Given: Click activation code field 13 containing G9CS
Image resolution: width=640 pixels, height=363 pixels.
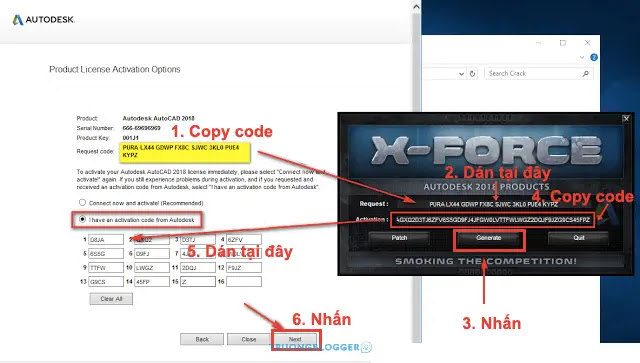Looking at the screenshot, I should click(106, 281).
